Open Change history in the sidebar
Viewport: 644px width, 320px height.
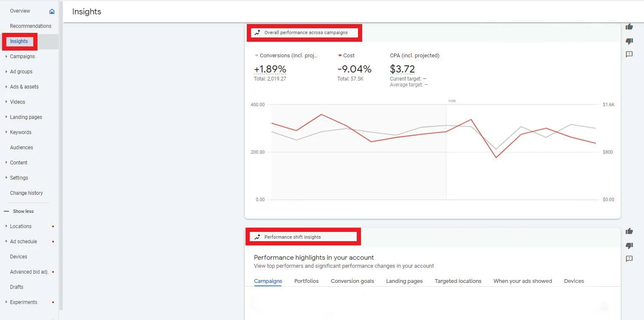[x=26, y=193]
